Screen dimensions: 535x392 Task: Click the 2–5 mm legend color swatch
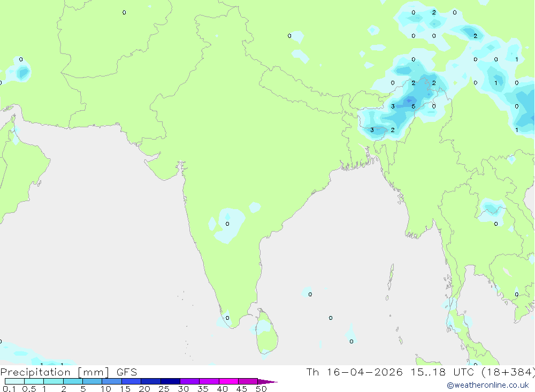tap(73, 381)
